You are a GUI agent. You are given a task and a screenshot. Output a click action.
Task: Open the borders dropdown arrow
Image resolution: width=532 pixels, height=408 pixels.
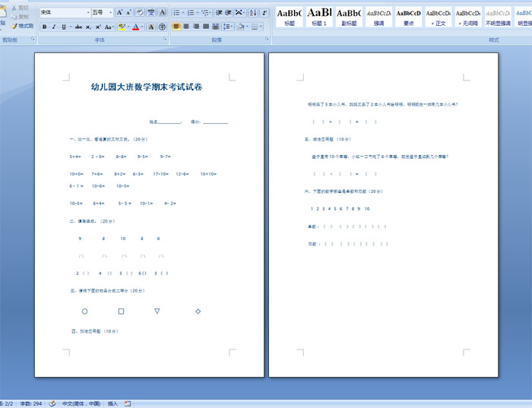(261, 27)
